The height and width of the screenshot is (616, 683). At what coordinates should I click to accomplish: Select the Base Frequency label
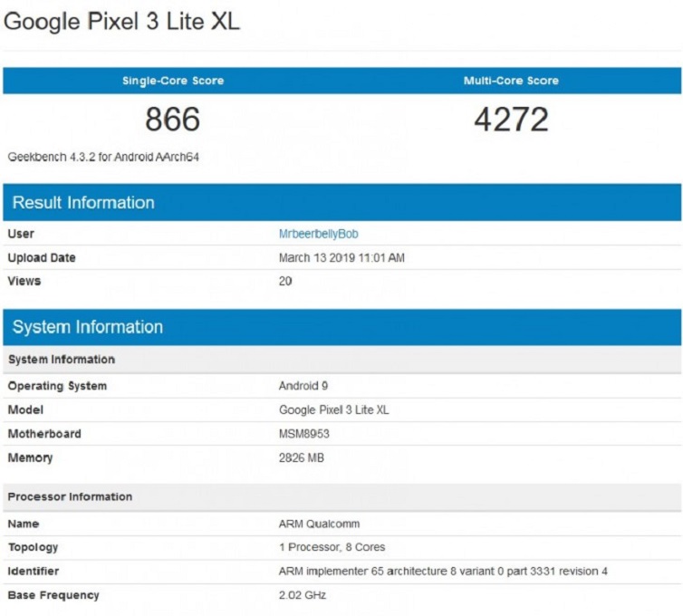point(53,595)
